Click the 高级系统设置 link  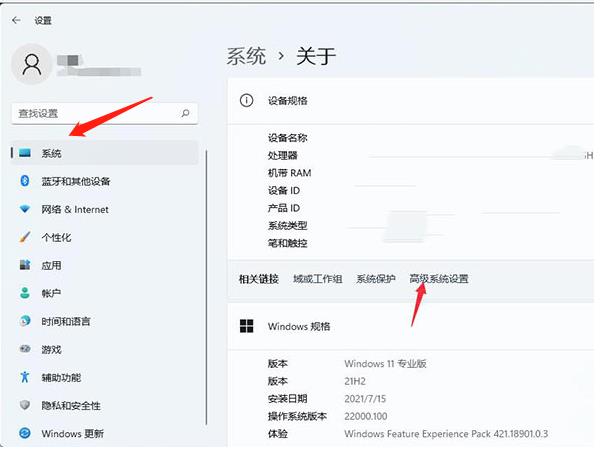point(438,279)
